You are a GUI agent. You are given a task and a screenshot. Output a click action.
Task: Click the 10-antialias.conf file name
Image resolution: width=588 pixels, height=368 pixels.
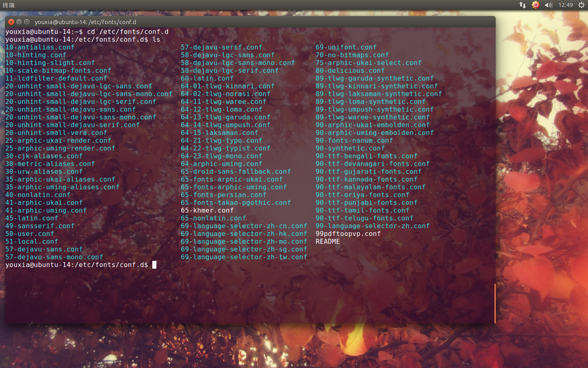tap(40, 47)
